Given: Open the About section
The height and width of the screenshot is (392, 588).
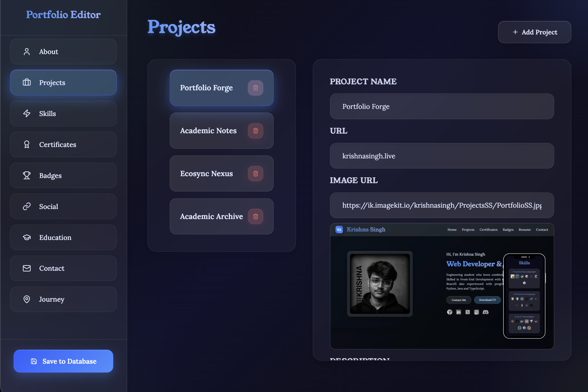Looking at the screenshot, I should (63, 52).
